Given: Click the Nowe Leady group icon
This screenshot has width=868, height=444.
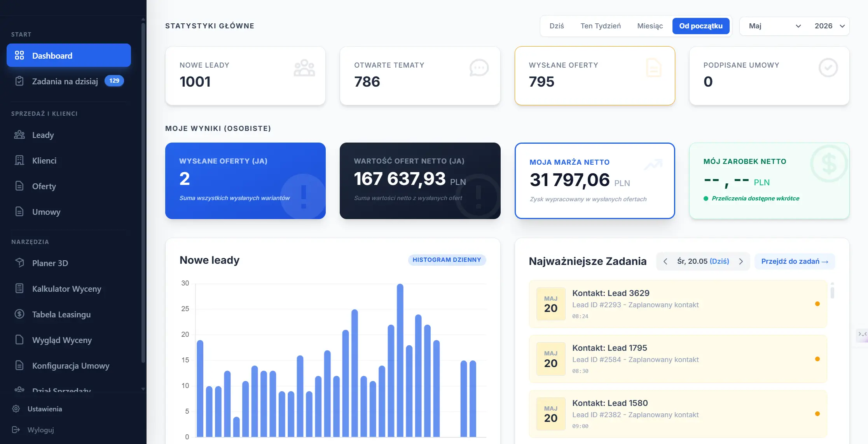Looking at the screenshot, I should (304, 68).
